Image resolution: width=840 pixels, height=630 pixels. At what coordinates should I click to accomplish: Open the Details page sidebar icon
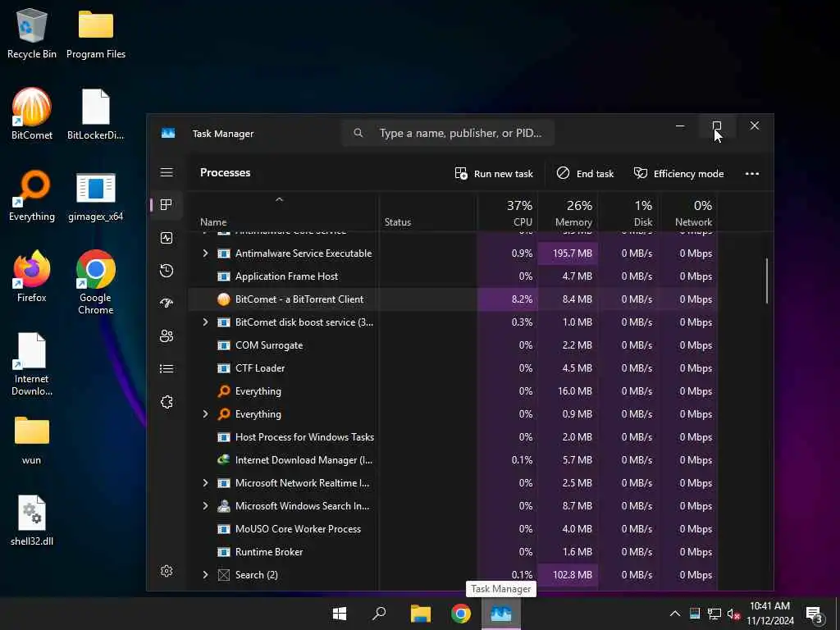pos(167,368)
